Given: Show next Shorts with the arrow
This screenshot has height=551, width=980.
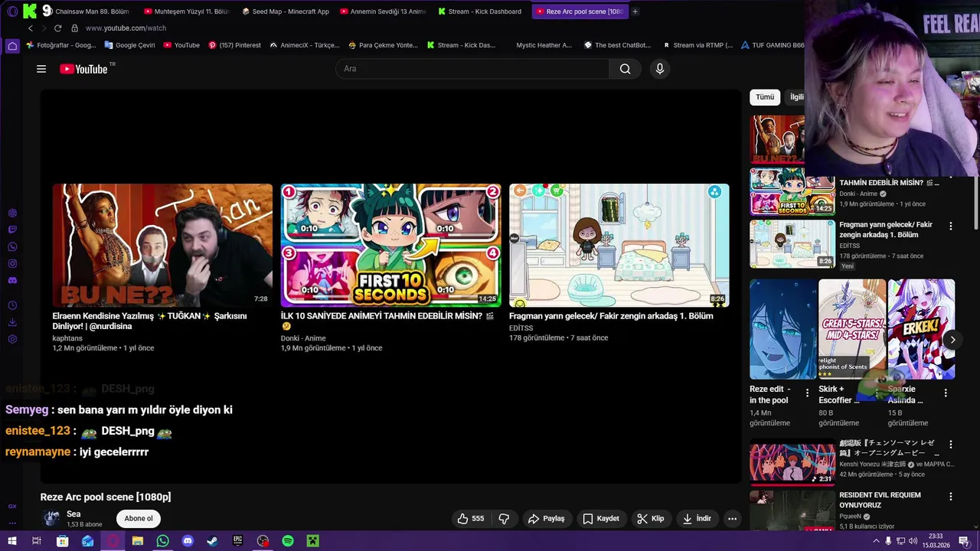Looking at the screenshot, I should click(952, 340).
